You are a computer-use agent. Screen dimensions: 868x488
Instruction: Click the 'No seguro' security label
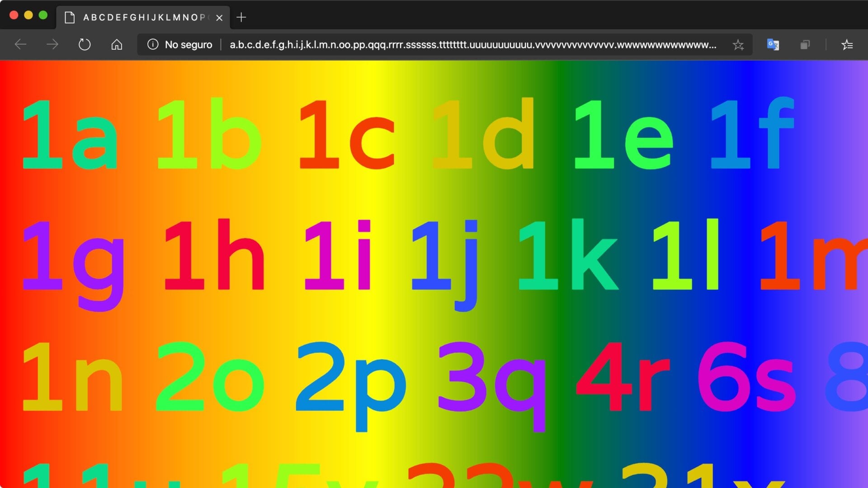point(188,45)
